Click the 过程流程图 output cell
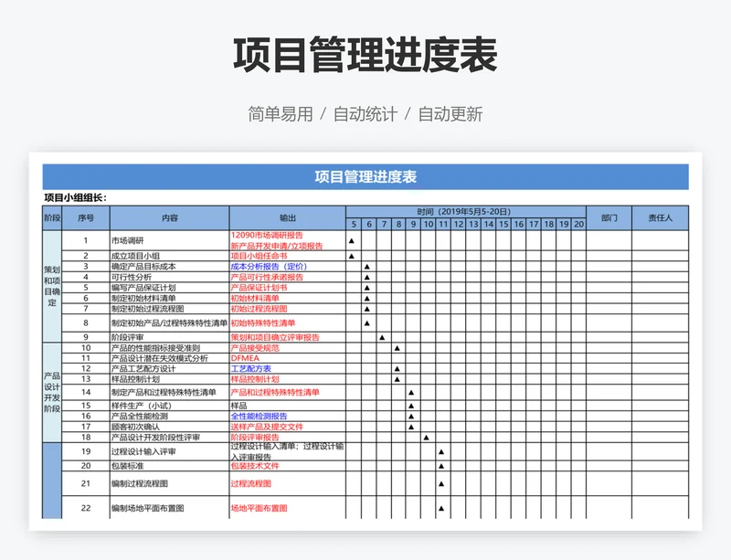 click(288, 483)
